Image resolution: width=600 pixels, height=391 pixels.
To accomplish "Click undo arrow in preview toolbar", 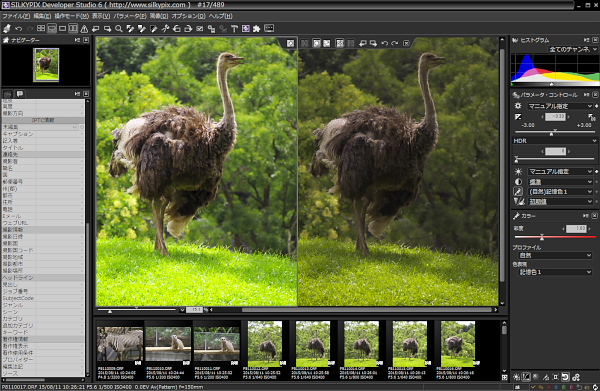I will click(x=385, y=43).
